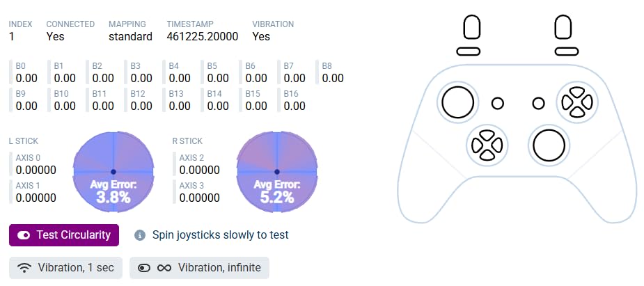
Task: Click the right analog stick on diagram
Action: (549, 145)
